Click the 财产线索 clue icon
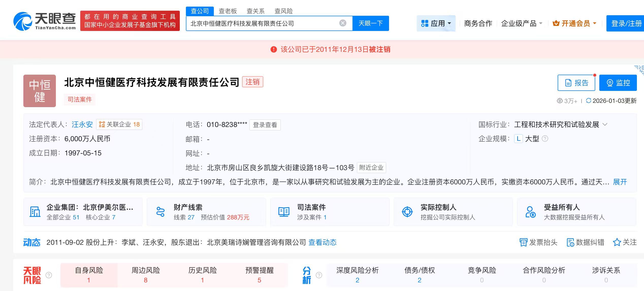Viewport: 644px width, 291px height. click(160, 212)
